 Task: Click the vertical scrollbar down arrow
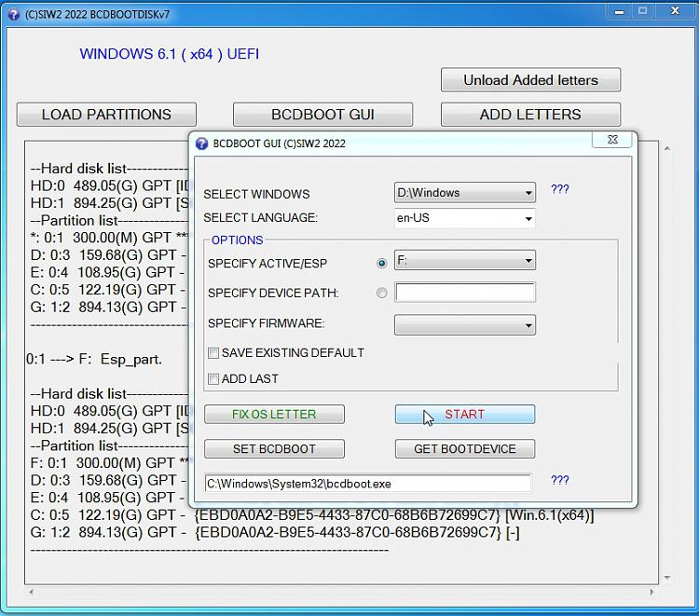point(667,578)
